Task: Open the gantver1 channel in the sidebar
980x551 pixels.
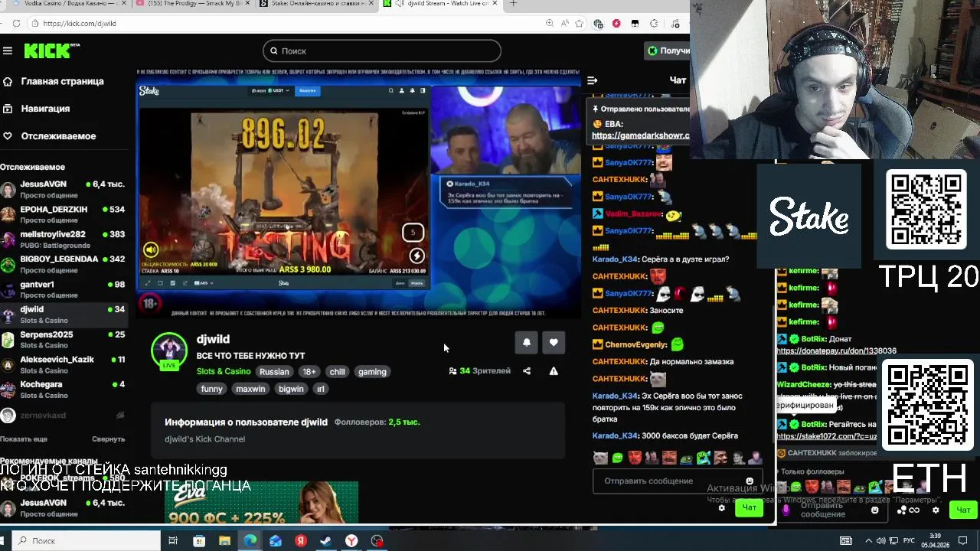Action: tap(63, 289)
